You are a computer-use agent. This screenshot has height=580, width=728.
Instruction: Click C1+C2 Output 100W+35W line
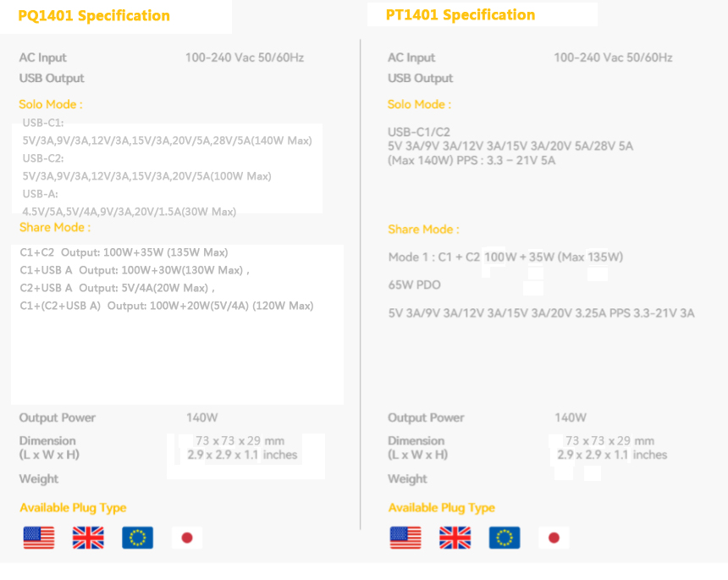pos(124,252)
